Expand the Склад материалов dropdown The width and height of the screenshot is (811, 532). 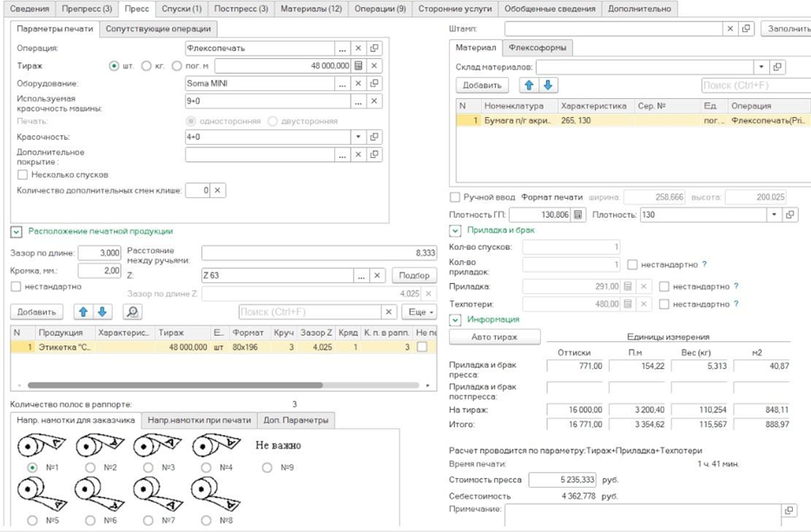[762, 67]
